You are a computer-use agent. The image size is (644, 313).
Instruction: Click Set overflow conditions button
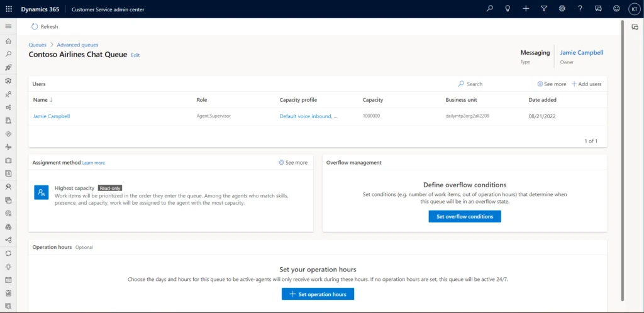[465, 216]
